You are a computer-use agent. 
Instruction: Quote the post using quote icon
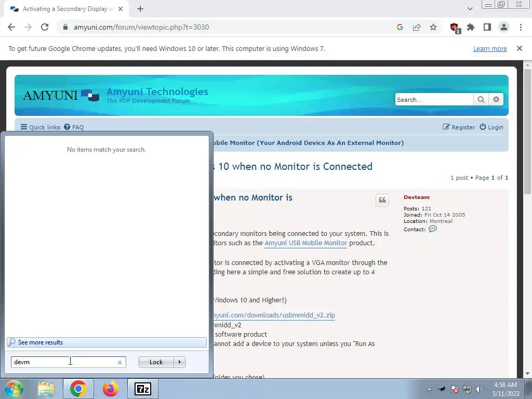click(x=382, y=200)
